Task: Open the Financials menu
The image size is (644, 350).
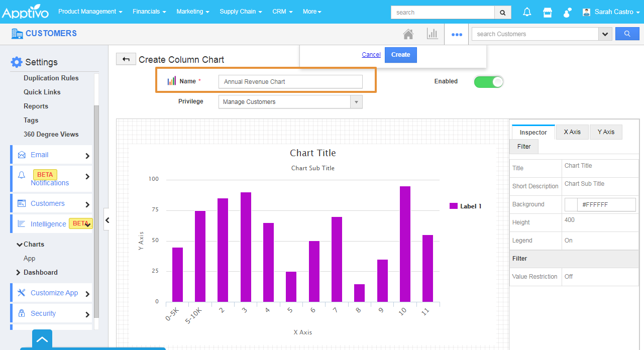Action: pos(149,12)
